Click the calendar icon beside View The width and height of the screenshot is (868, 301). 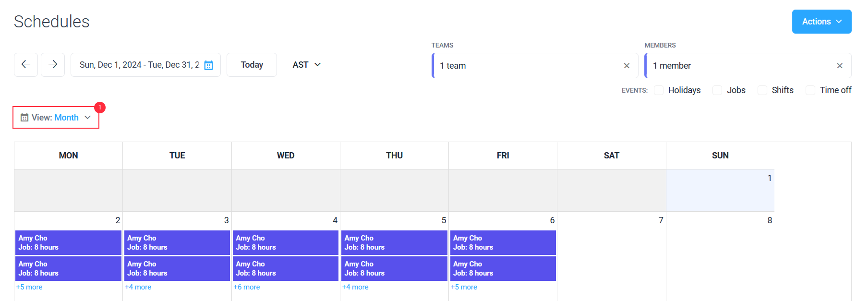tap(24, 118)
